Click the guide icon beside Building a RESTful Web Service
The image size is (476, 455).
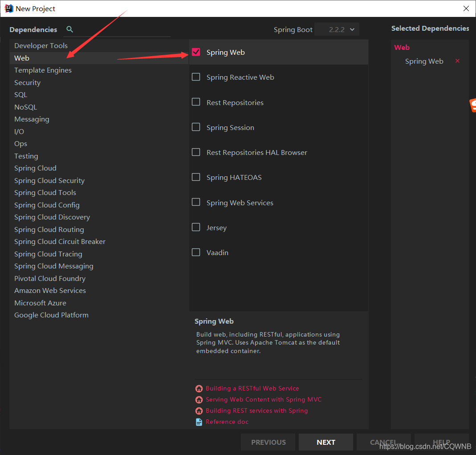[x=199, y=389]
